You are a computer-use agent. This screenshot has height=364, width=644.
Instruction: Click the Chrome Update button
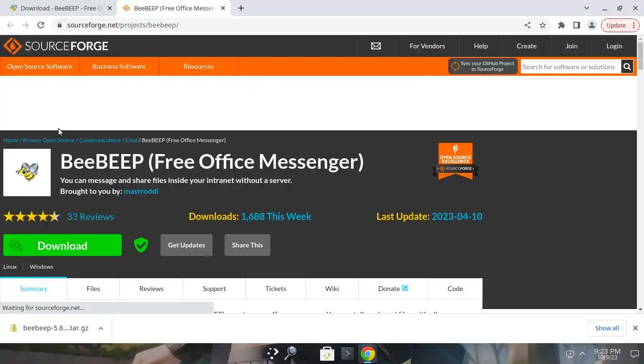[620, 25]
